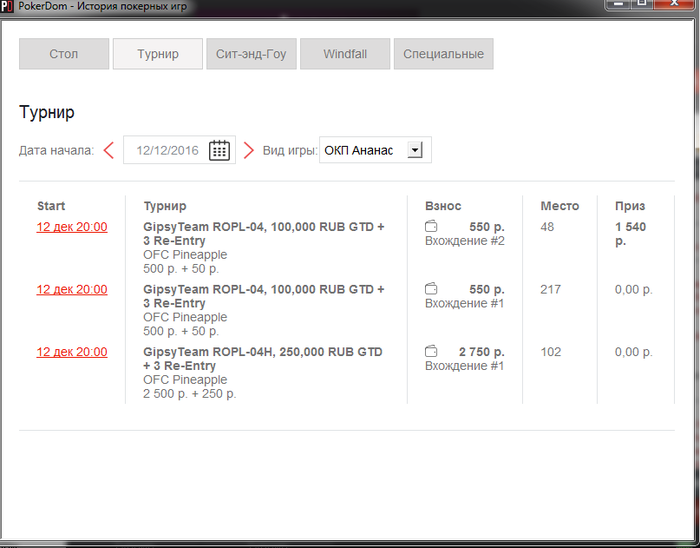
Task: Close the PokerDom history window
Action: pyautogui.click(x=675, y=4)
